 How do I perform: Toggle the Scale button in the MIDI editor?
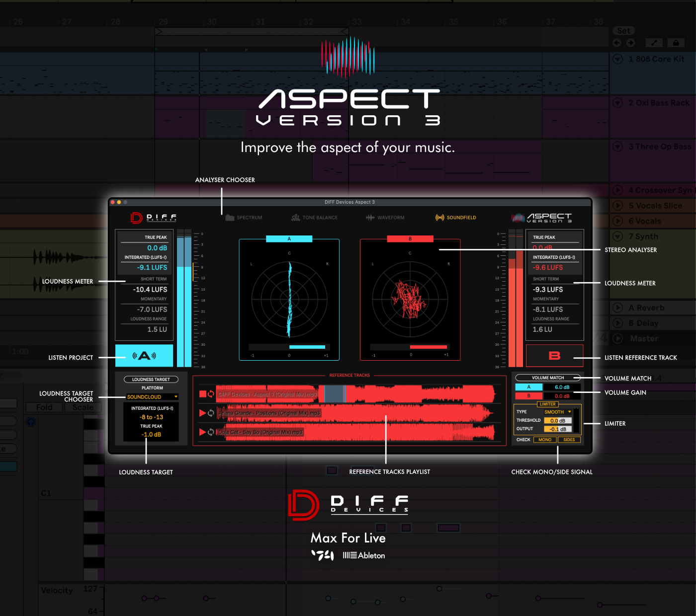click(83, 407)
